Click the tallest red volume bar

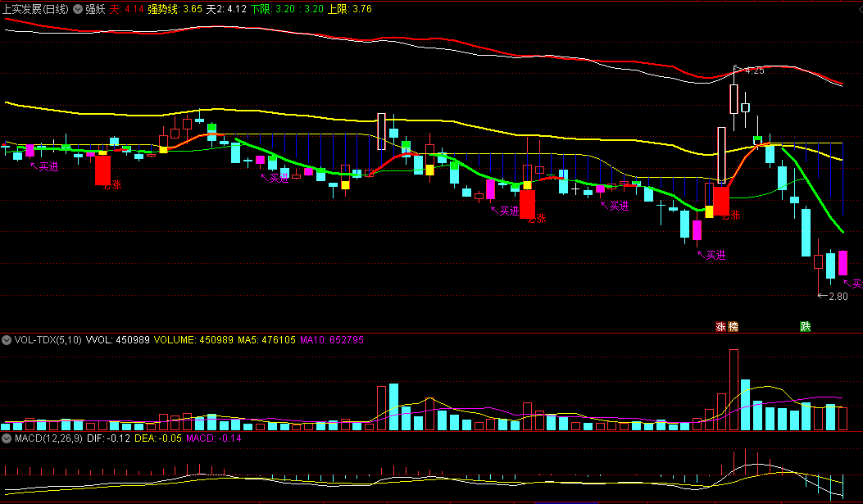[x=734, y=389]
